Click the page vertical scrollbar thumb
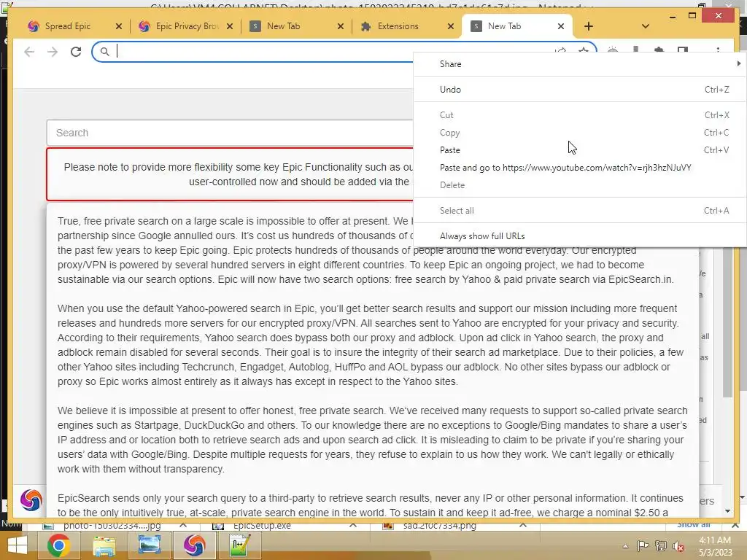 coord(727,324)
